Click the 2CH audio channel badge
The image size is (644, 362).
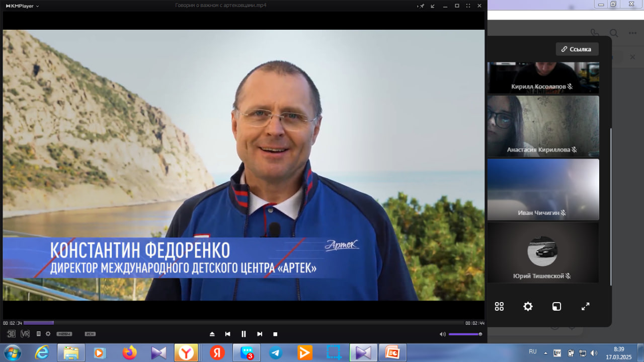point(90,334)
